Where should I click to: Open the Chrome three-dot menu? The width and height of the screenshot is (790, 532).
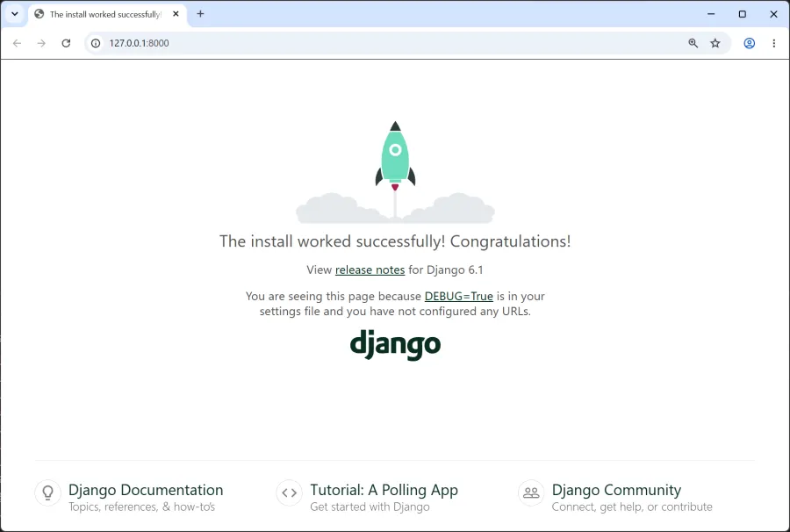click(774, 43)
